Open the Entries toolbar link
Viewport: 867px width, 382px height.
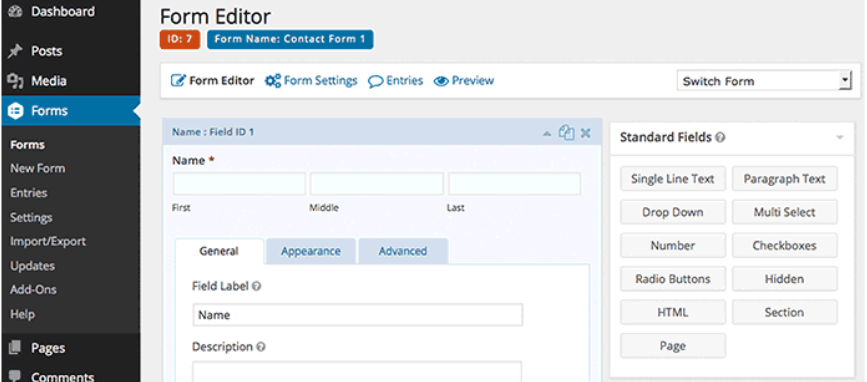coord(395,81)
